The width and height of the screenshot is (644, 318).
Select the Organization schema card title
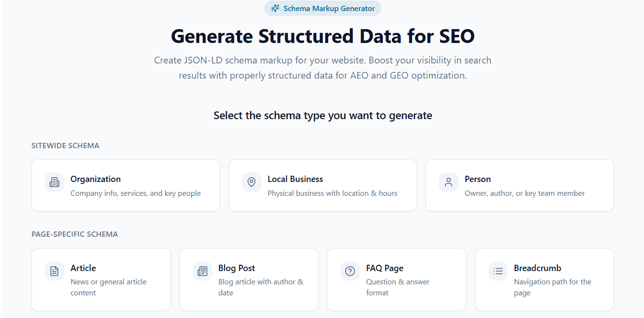point(96,179)
